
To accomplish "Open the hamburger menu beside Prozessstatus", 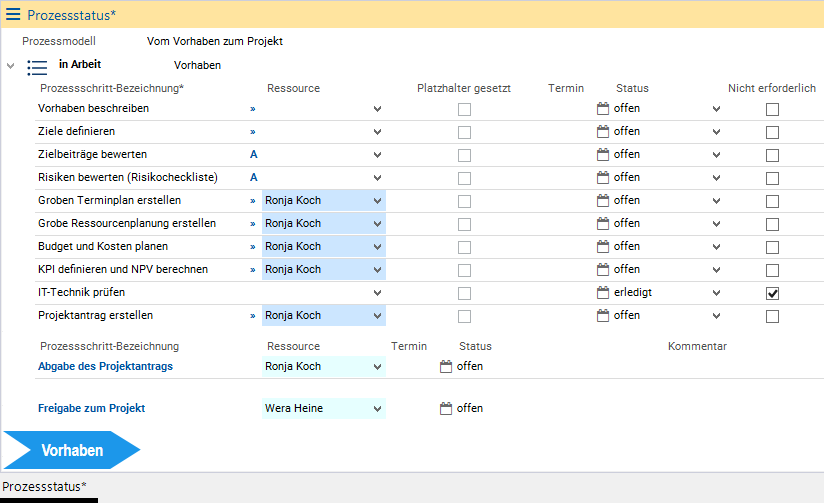I will pyautogui.click(x=13, y=15).
